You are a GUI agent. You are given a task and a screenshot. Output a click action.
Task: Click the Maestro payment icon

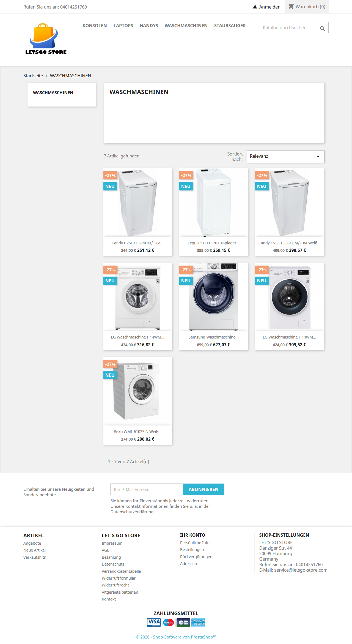click(169, 622)
